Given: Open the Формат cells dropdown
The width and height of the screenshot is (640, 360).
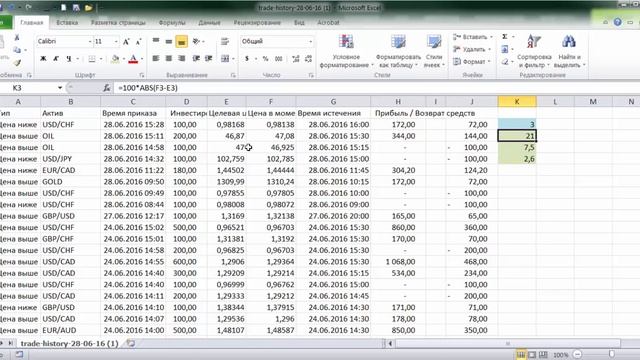Looking at the screenshot, I should 471,62.
